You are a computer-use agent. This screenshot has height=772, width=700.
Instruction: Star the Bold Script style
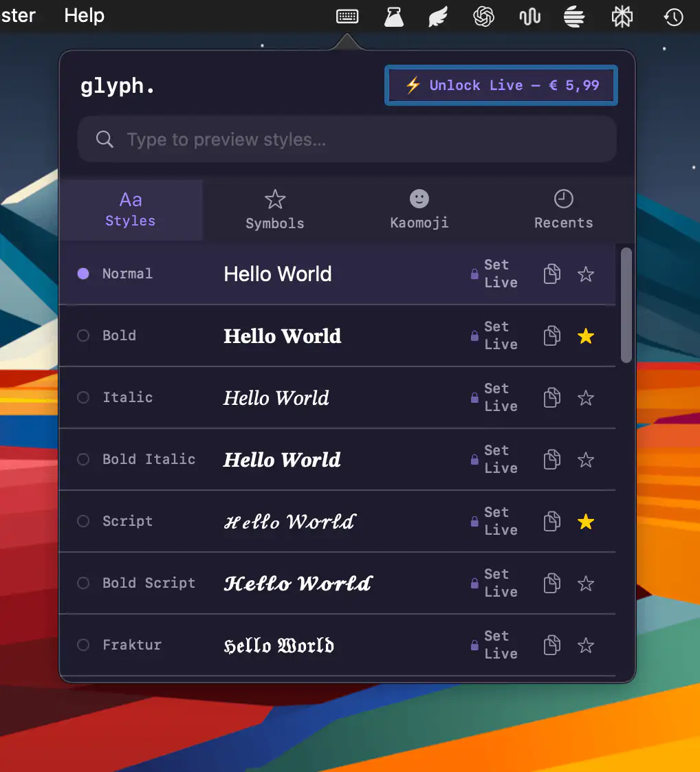coord(586,583)
